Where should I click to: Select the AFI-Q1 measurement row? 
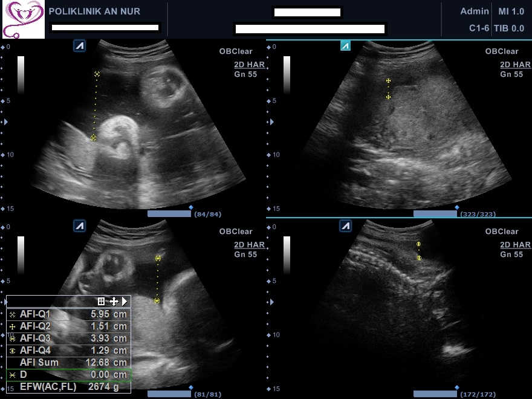(x=69, y=314)
